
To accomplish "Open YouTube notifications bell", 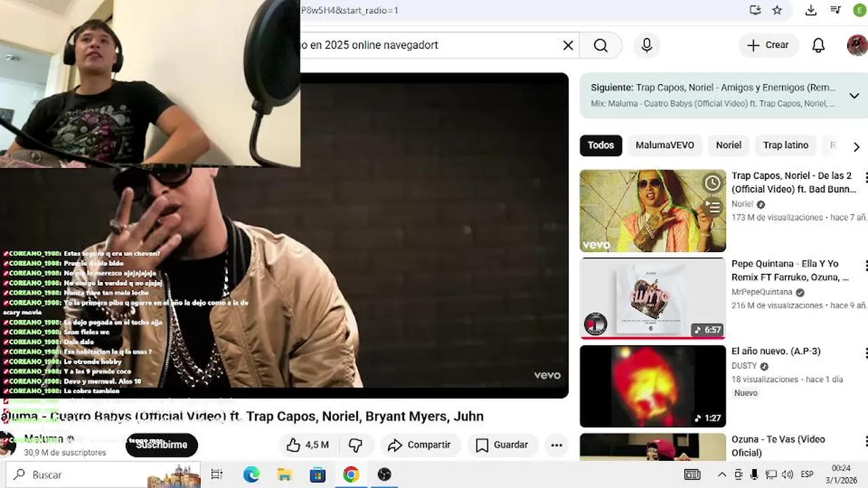I will 818,45.
